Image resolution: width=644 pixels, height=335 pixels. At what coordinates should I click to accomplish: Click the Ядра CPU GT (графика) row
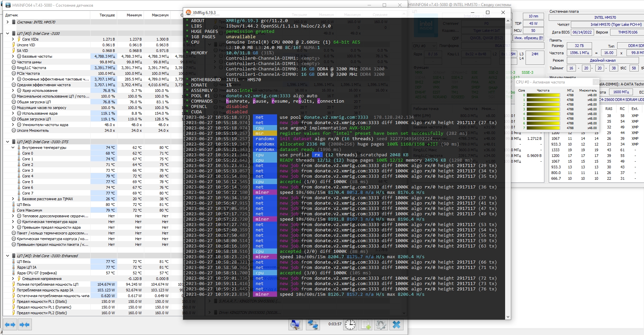(93, 273)
